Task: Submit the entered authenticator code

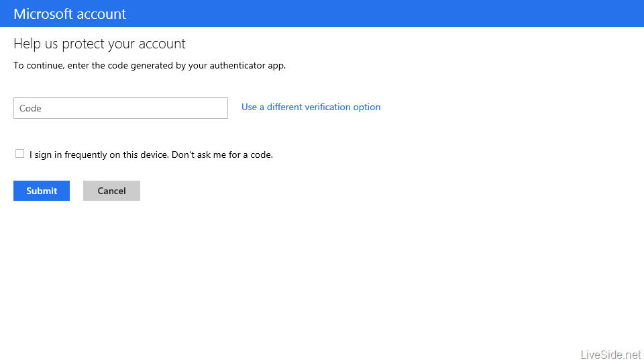Action: 42,191
